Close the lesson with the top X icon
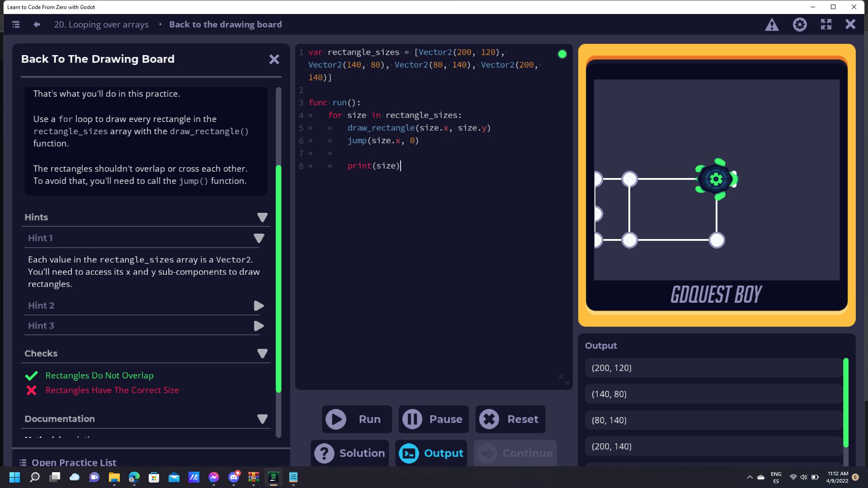The width and height of the screenshot is (868, 488). [850, 24]
